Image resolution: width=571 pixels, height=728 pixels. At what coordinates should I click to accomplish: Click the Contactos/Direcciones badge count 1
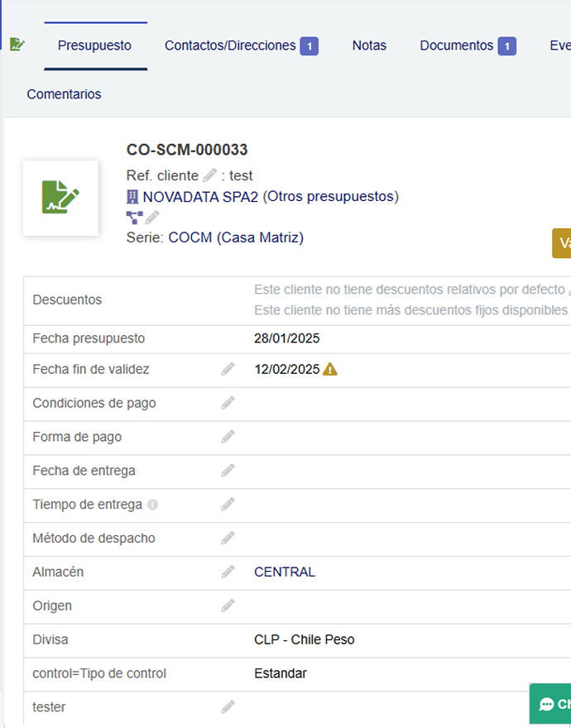pyautogui.click(x=309, y=46)
